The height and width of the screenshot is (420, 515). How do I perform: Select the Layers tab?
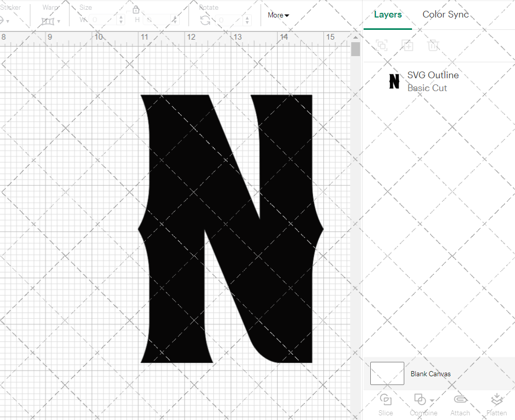[x=387, y=14]
